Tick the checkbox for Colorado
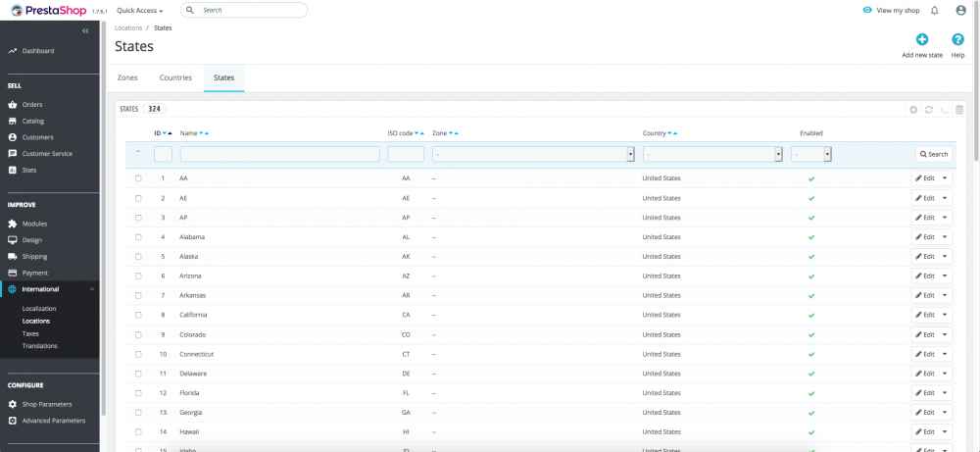This screenshot has height=452, width=980. pos(138,334)
